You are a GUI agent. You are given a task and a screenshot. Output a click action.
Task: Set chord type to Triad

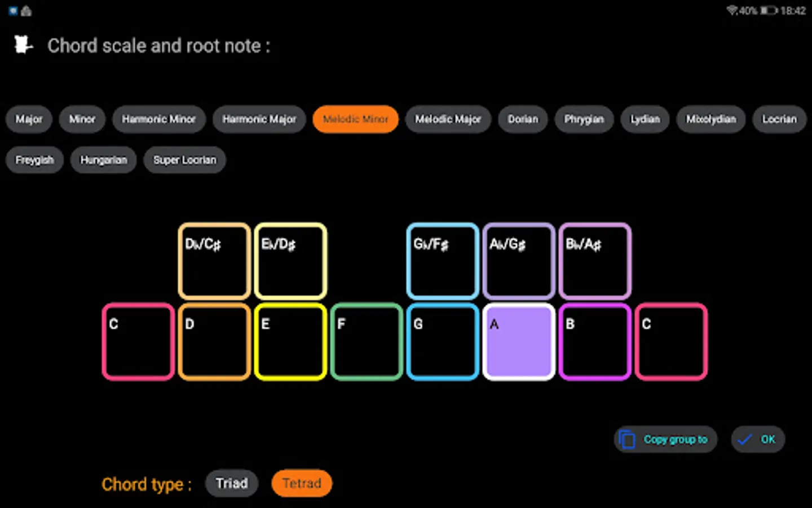pos(232,483)
